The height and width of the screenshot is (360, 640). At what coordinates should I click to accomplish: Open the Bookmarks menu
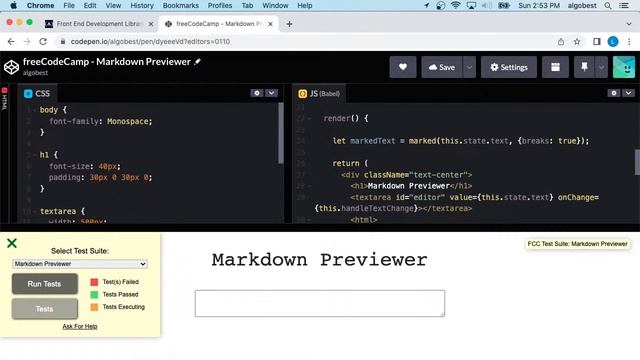pos(180,6)
